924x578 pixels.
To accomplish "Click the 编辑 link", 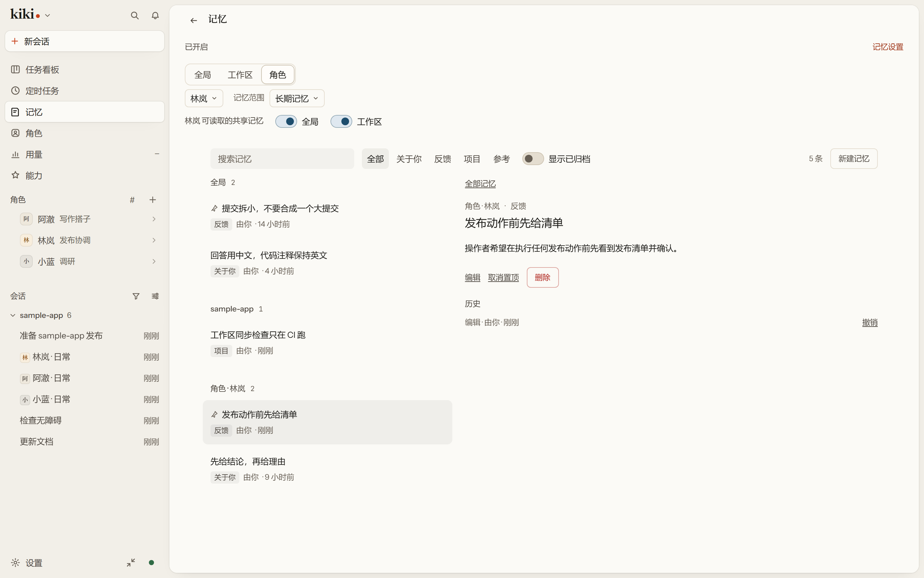I will coord(472,277).
